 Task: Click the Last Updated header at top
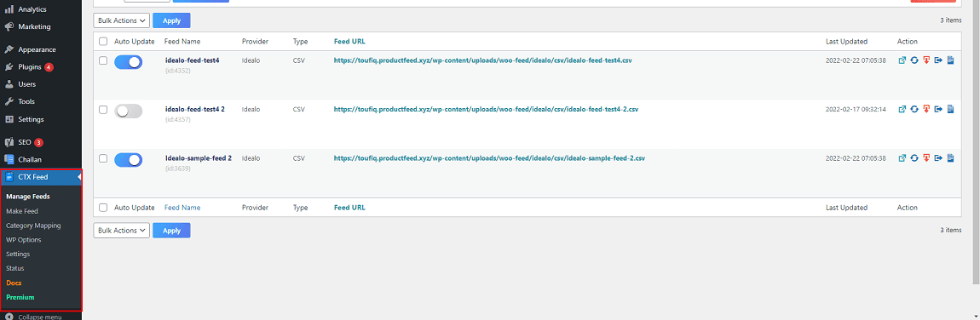pos(846,42)
